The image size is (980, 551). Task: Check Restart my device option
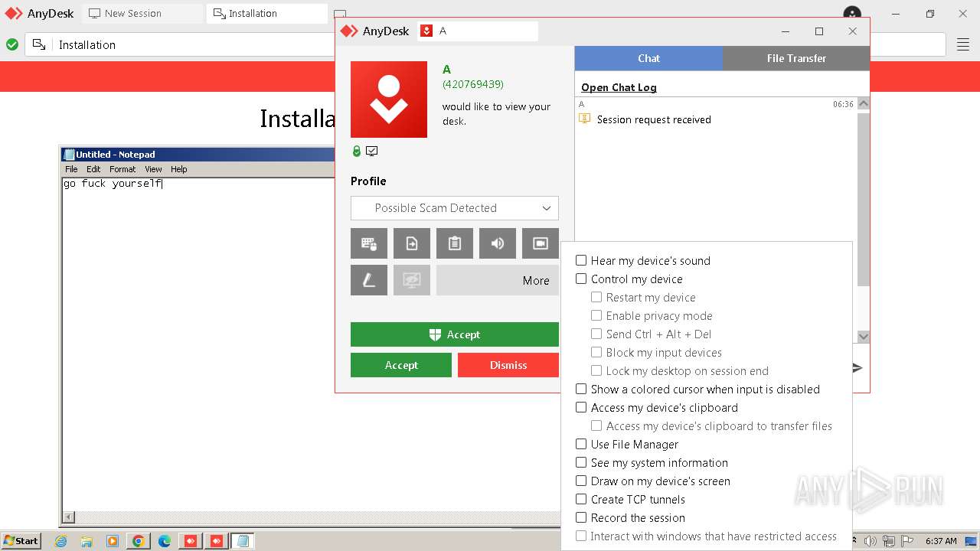click(x=596, y=297)
